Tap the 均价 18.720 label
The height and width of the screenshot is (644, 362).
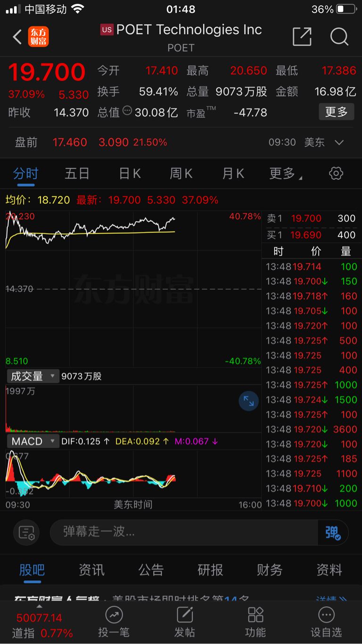click(38, 200)
